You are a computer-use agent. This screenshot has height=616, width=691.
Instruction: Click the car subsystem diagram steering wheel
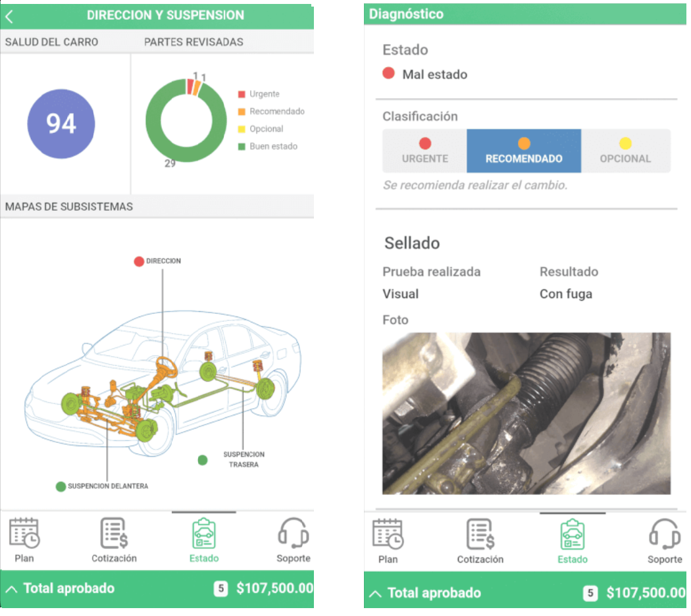tap(166, 367)
